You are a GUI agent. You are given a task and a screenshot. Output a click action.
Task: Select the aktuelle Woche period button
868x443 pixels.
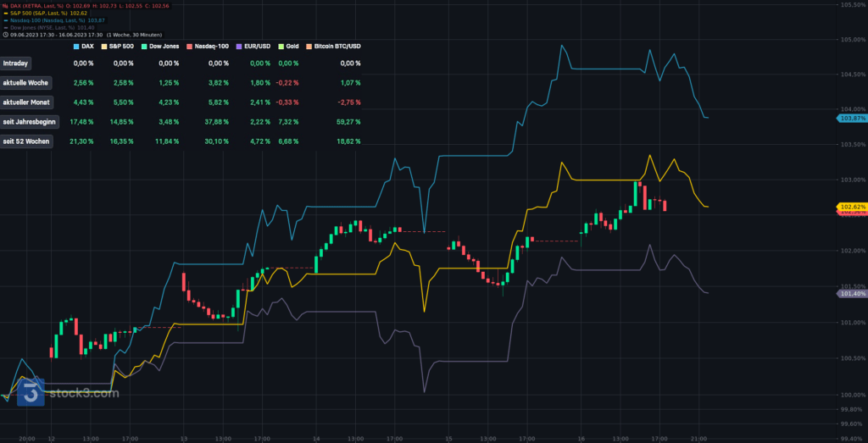(26, 83)
